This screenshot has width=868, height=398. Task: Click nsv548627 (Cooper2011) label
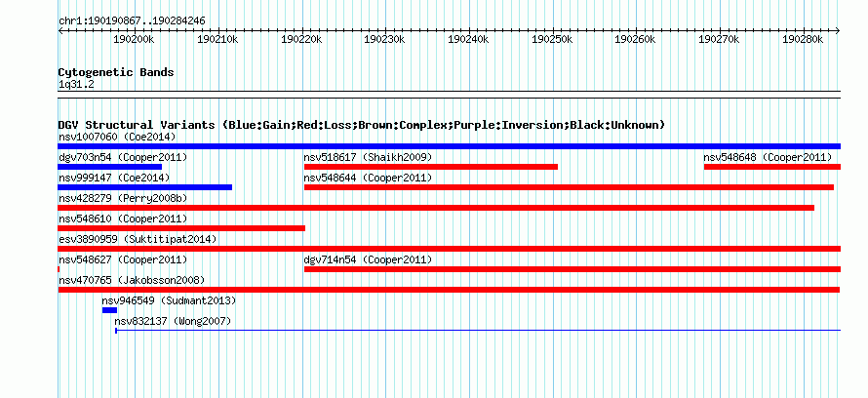tap(123, 259)
